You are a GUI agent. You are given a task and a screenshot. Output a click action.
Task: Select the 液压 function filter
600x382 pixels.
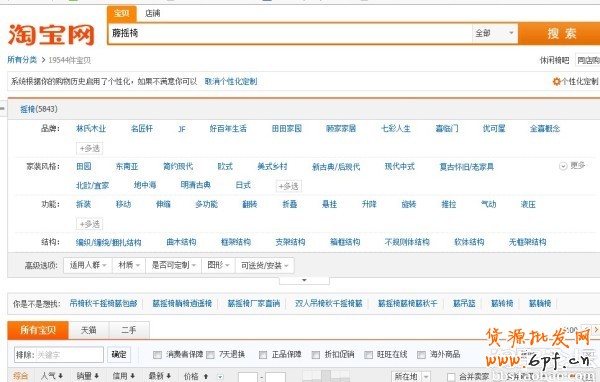[x=528, y=204]
